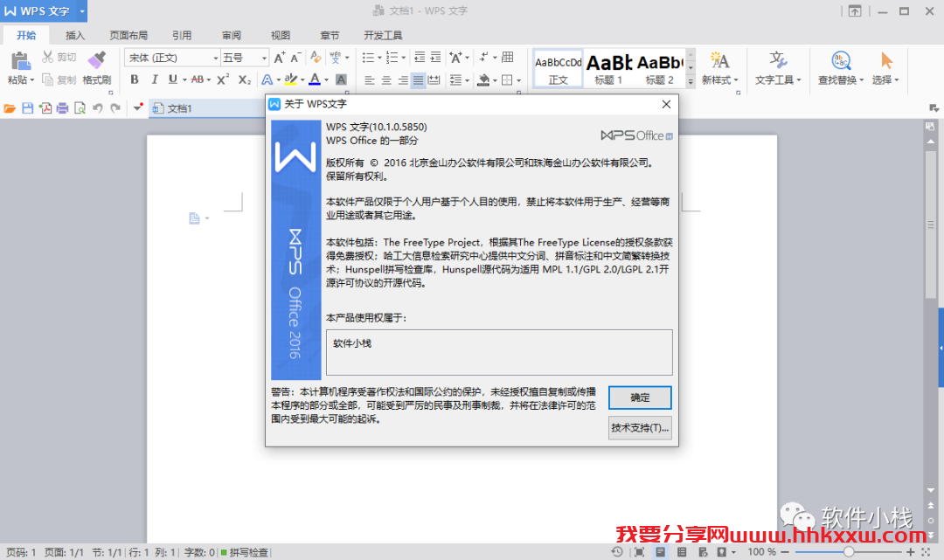Screen dimensions: 944x560
Task: Open file with the folder icon
Action: click(x=10, y=108)
